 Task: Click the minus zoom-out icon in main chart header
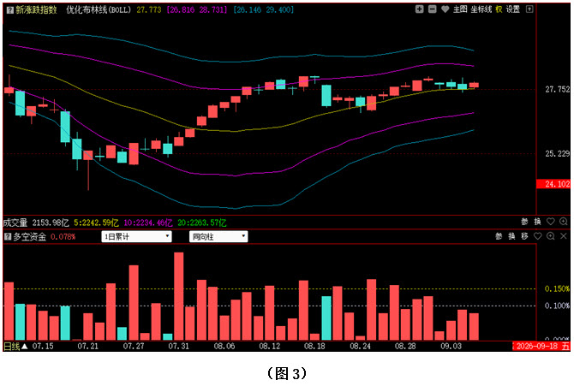pyautogui.click(x=432, y=9)
